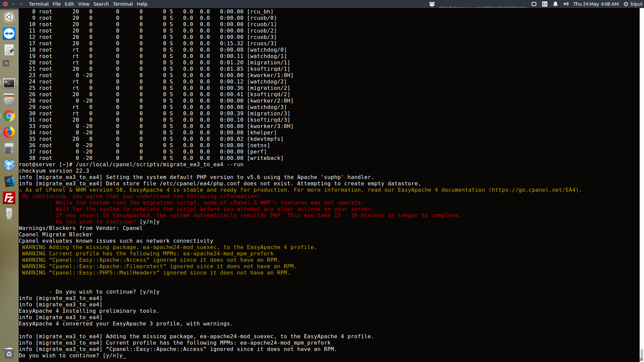Screen dimensions: 644x362
Task: Open the File menu
Action: point(57,4)
